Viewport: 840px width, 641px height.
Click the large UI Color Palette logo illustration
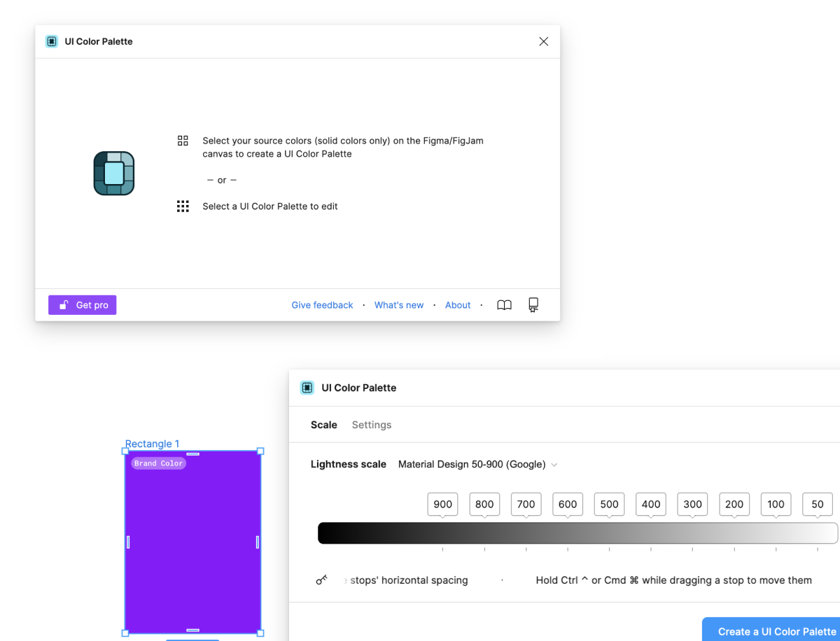[114, 173]
